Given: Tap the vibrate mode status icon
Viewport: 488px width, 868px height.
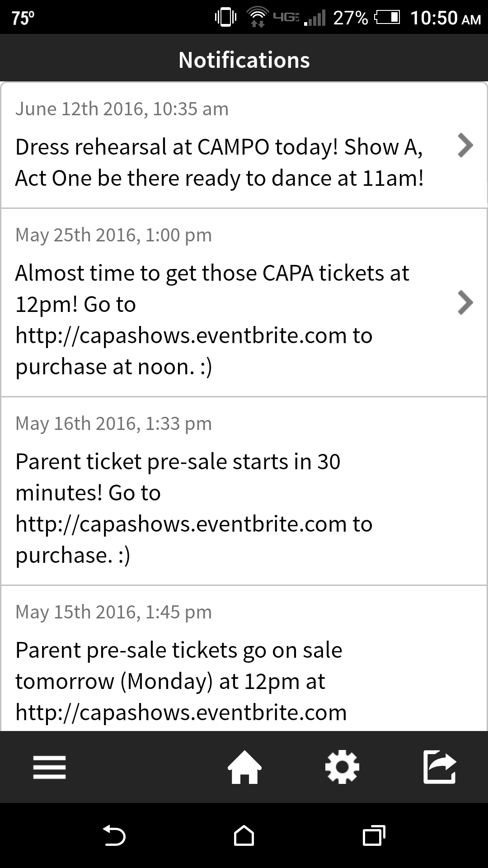Looking at the screenshot, I should click(x=225, y=18).
